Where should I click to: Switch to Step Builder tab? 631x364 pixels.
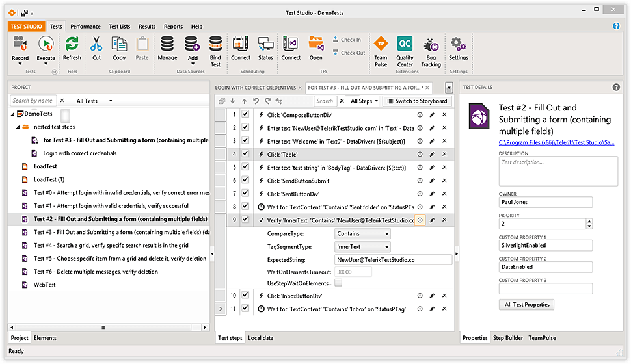point(508,338)
